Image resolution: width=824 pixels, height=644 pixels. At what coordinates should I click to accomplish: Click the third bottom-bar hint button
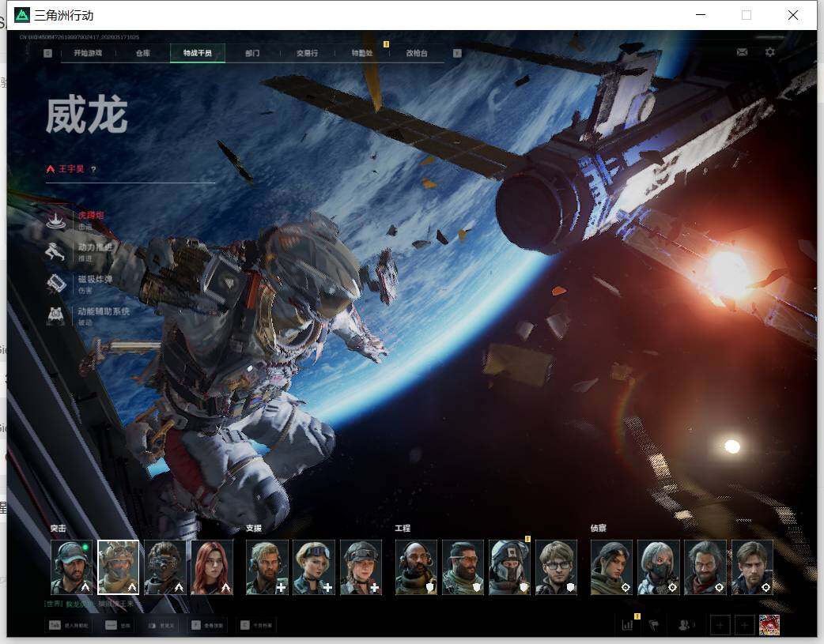161,626
